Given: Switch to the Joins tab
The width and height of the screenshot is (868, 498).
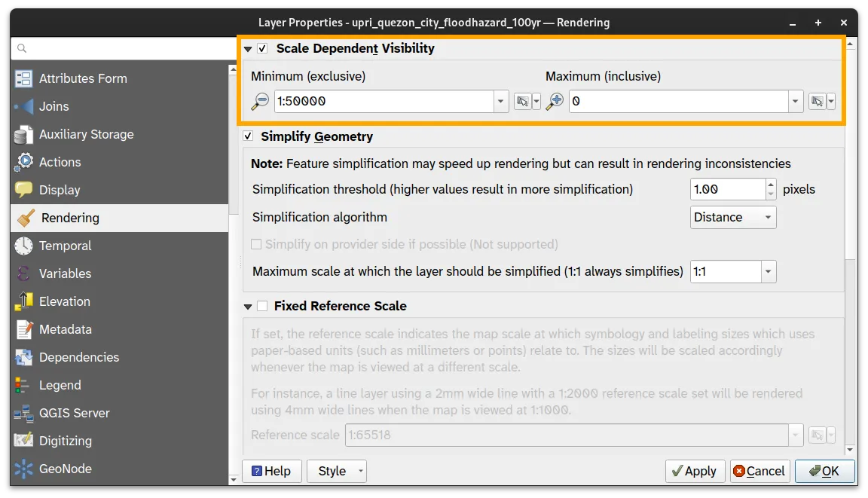Looking at the screenshot, I should [x=53, y=106].
